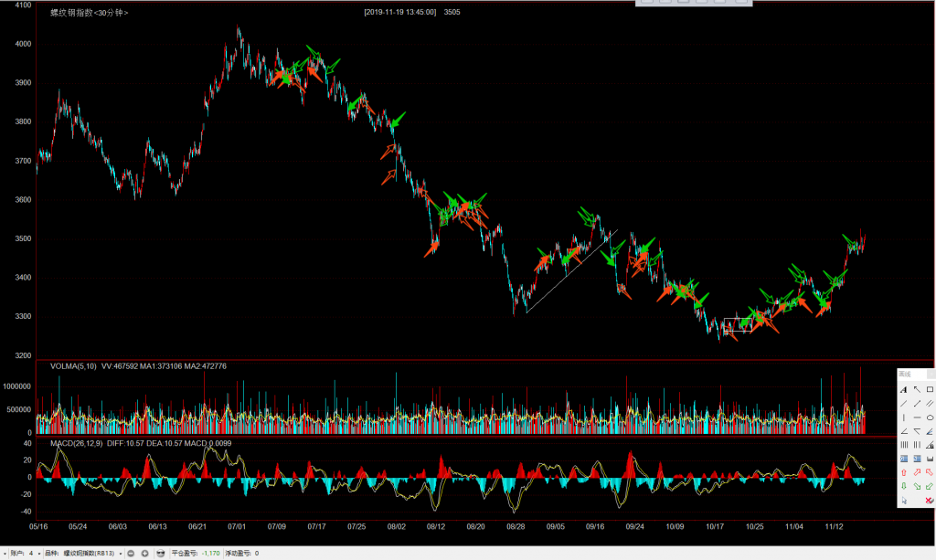The image size is (936, 560).
Task: Pick the rectangle drawing tool
Action: click(930, 390)
